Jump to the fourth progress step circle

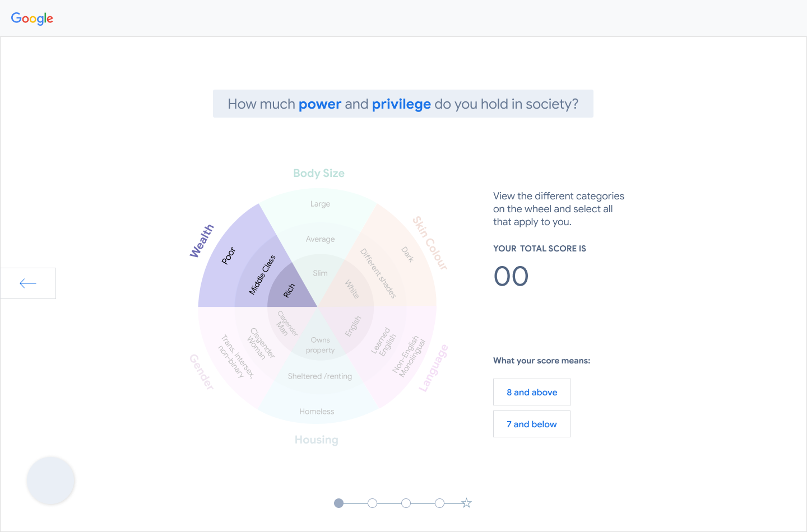[x=439, y=503]
